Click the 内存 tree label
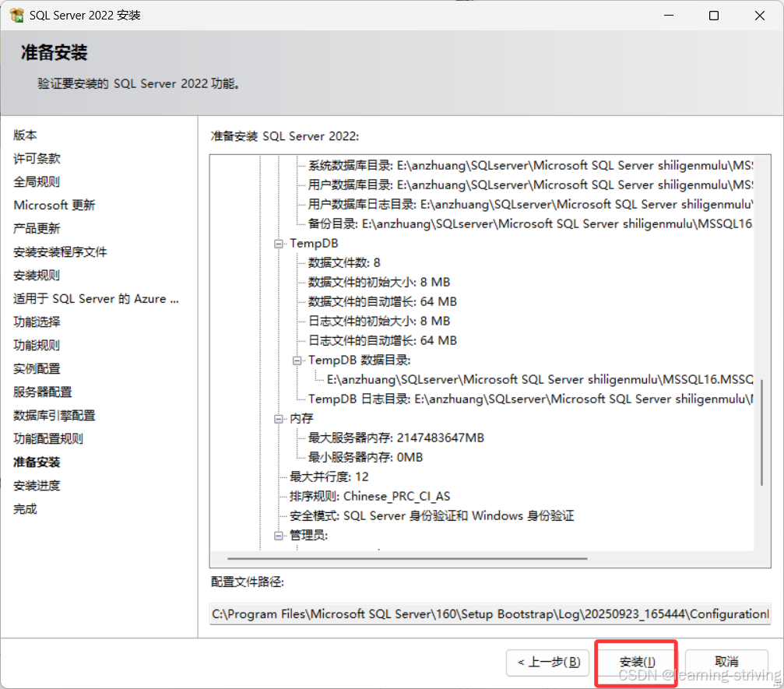Screen dimensions: 784x689 click(x=301, y=419)
